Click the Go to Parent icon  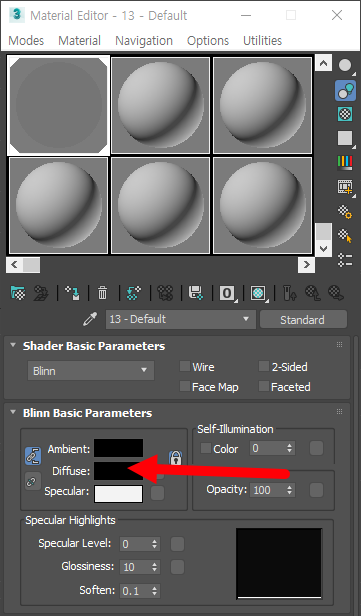pos(313,293)
